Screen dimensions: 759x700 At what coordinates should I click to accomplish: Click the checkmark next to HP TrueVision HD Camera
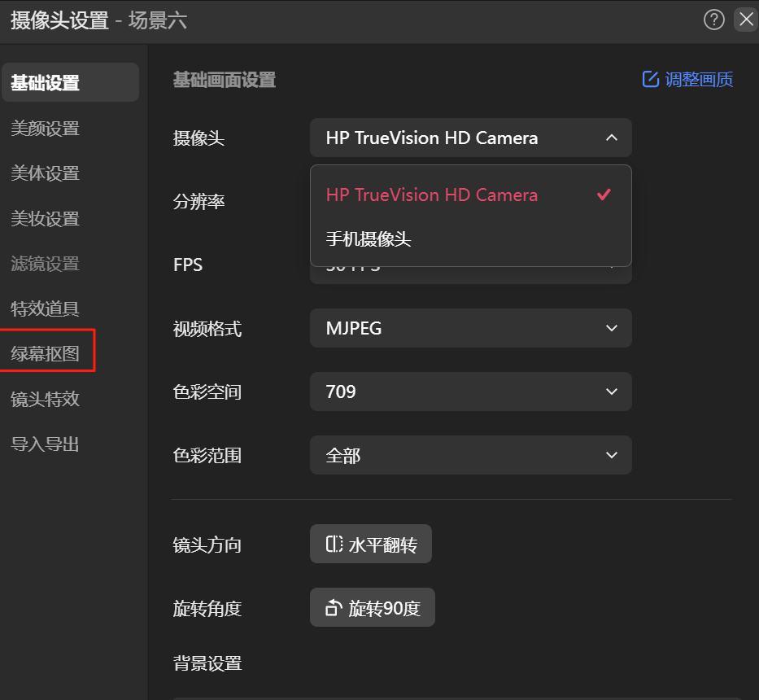pyautogui.click(x=604, y=195)
